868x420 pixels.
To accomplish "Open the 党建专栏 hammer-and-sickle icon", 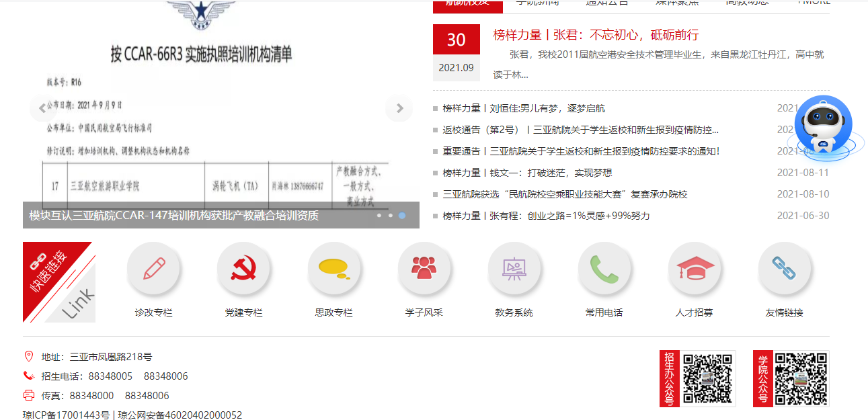I will tap(243, 269).
